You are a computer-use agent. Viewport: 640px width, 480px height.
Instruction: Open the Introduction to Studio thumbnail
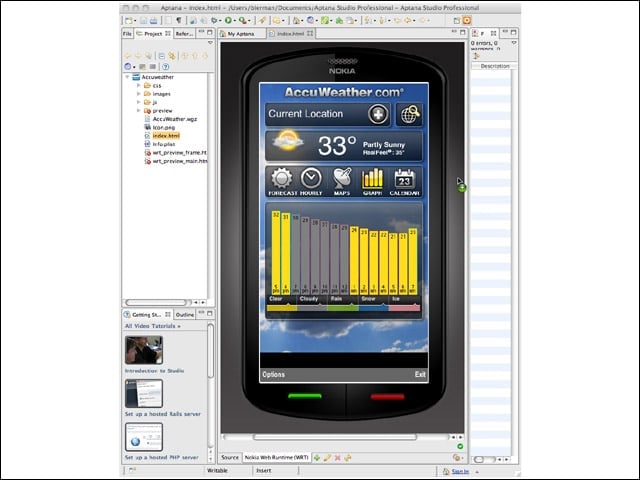pyautogui.click(x=144, y=350)
